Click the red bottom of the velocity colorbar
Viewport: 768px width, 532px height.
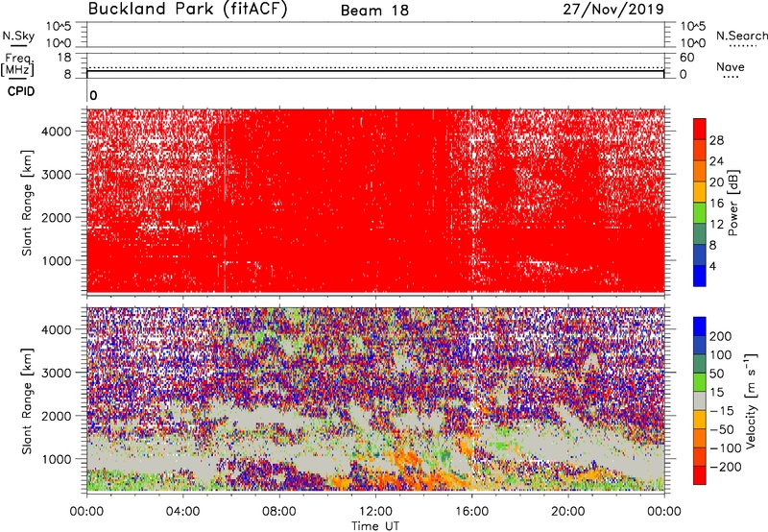700,475
